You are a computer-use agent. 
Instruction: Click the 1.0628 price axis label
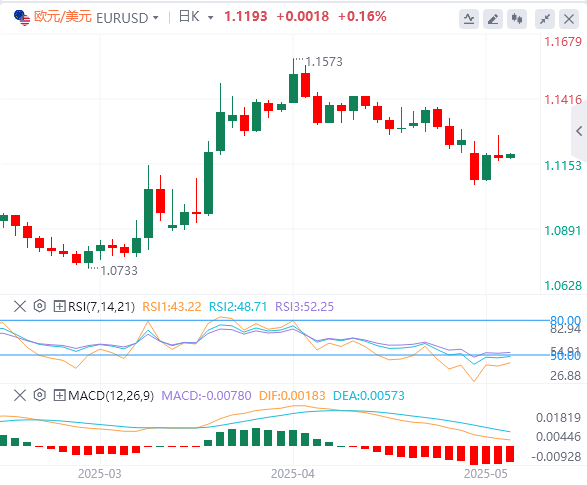[x=563, y=286]
